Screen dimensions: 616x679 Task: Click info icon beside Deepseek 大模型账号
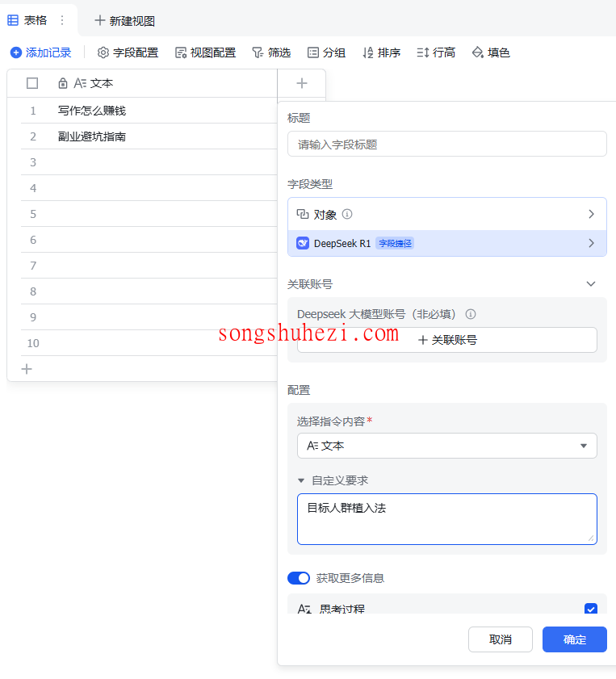(471, 314)
